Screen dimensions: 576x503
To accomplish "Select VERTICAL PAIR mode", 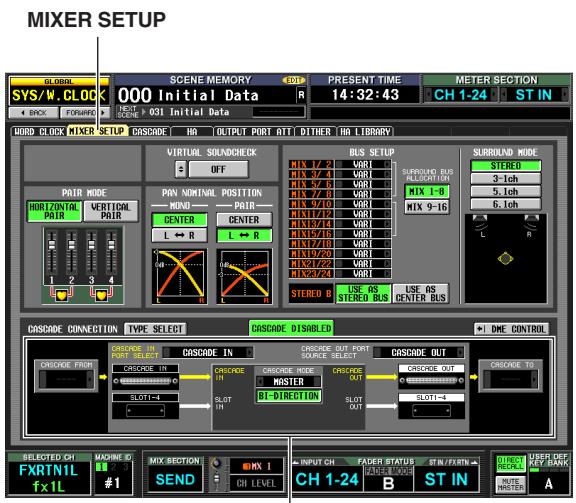I will click(111, 211).
